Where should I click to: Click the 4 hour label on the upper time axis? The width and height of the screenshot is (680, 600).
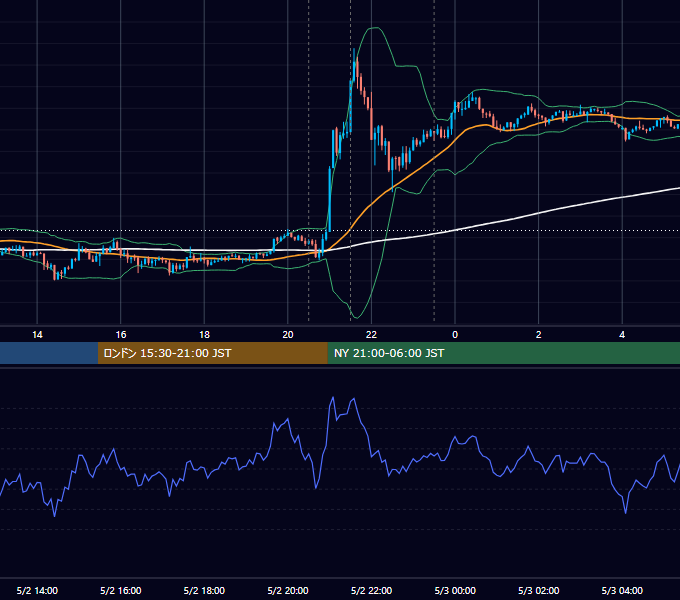pyautogui.click(x=622, y=335)
